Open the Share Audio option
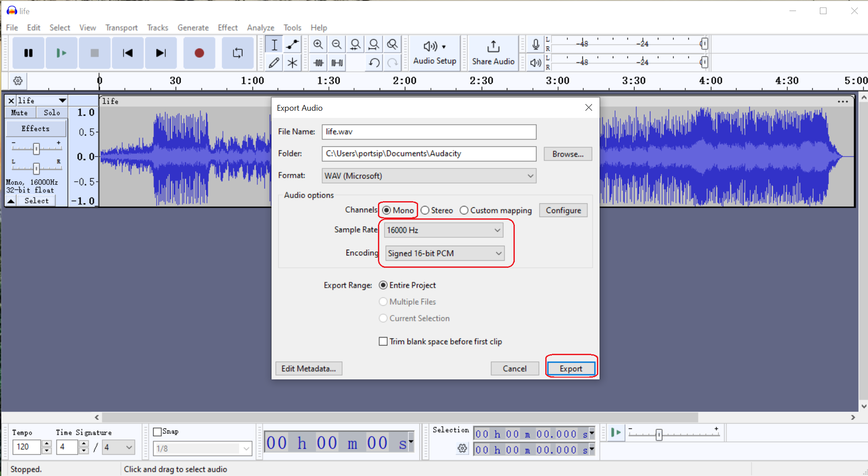The height and width of the screenshot is (476, 868). [x=493, y=53]
